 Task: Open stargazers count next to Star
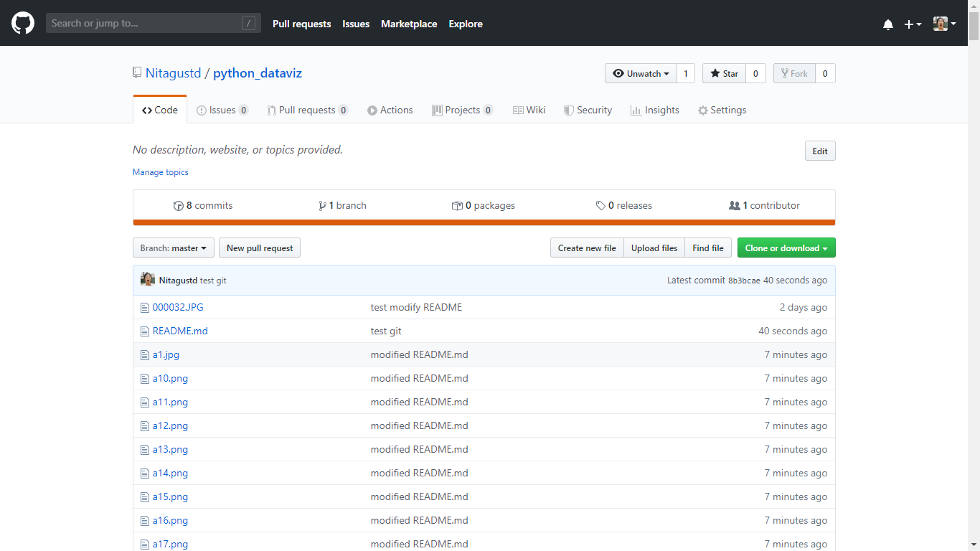click(755, 73)
